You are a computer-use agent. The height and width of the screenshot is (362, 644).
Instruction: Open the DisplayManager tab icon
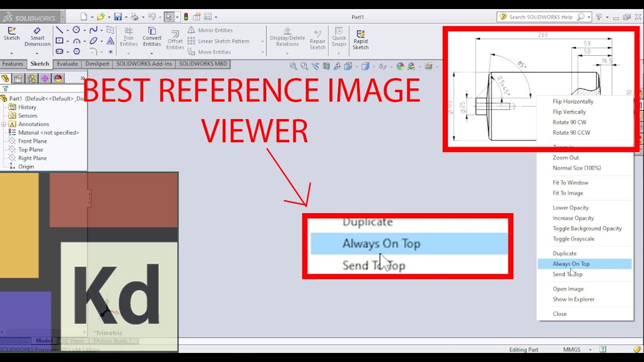point(58,78)
